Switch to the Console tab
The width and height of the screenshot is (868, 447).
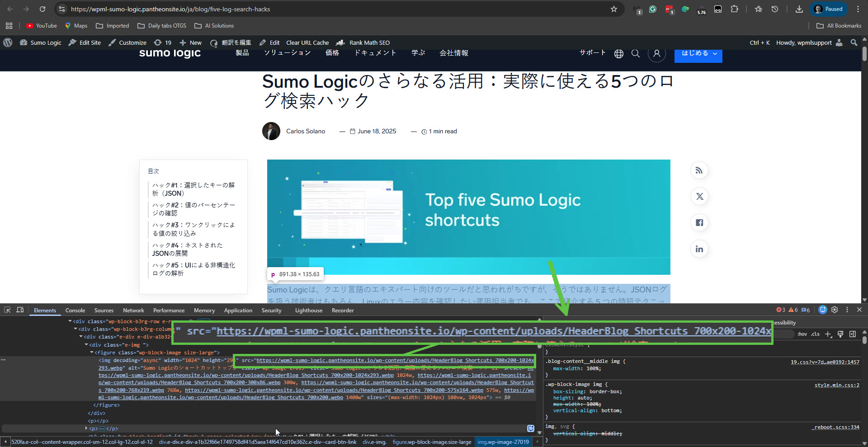point(75,311)
